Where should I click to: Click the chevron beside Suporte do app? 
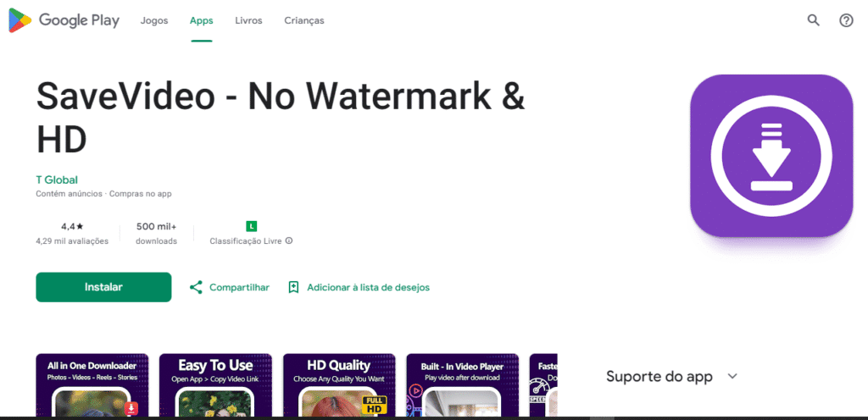[x=732, y=377]
